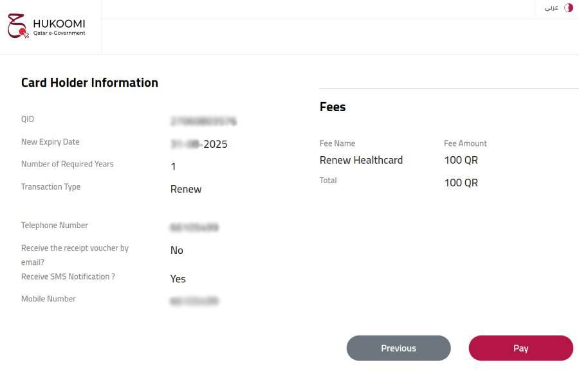Click the Card Holder Information heading
Image resolution: width=579 pixels, height=392 pixels.
click(x=89, y=82)
